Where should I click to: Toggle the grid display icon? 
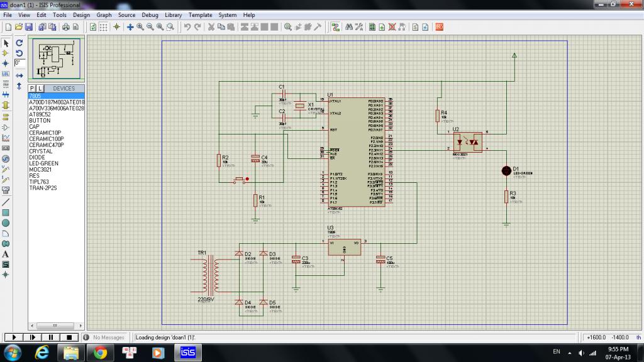103,27
